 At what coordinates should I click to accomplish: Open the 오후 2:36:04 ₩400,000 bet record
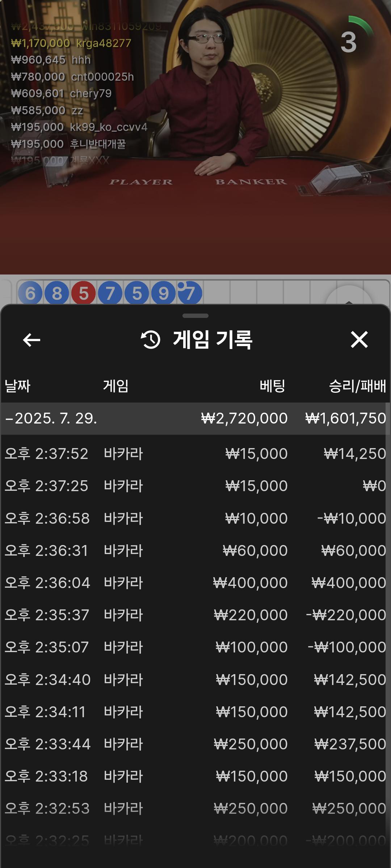(x=195, y=583)
